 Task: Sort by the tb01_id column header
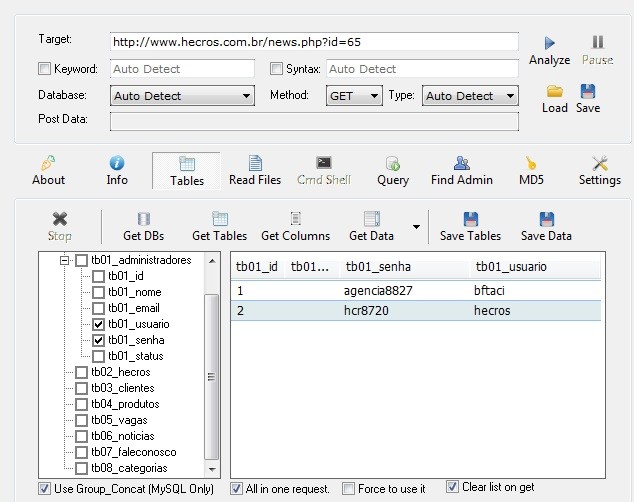pyautogui.click(x=257, y=267)
